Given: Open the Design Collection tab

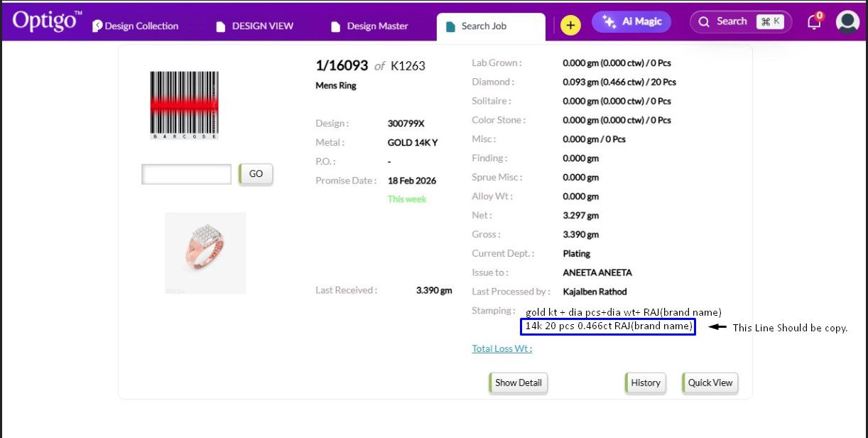Looking at the screenshot, I should (x=136, y=26).
